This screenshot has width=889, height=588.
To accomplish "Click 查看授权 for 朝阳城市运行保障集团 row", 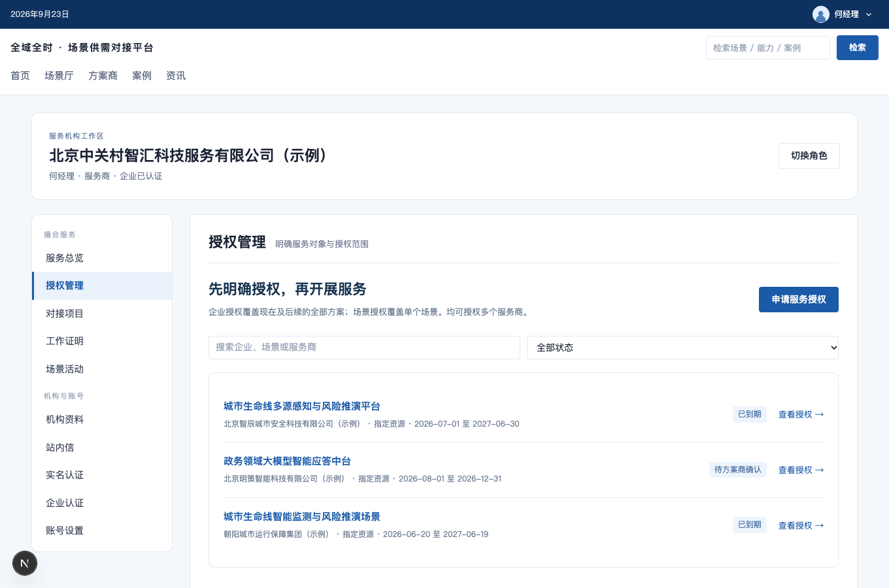I will [x=801, y=526].
